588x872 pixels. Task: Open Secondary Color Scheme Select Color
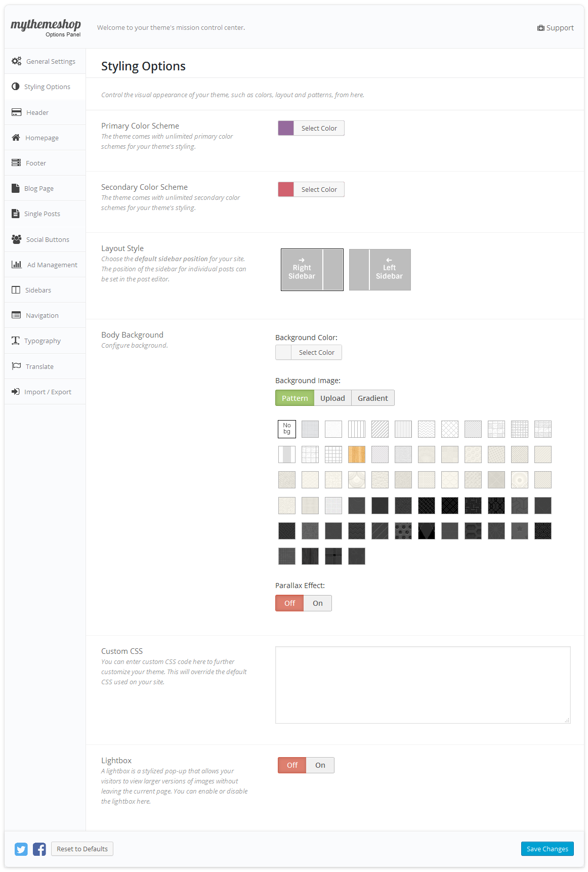(319, 190)
